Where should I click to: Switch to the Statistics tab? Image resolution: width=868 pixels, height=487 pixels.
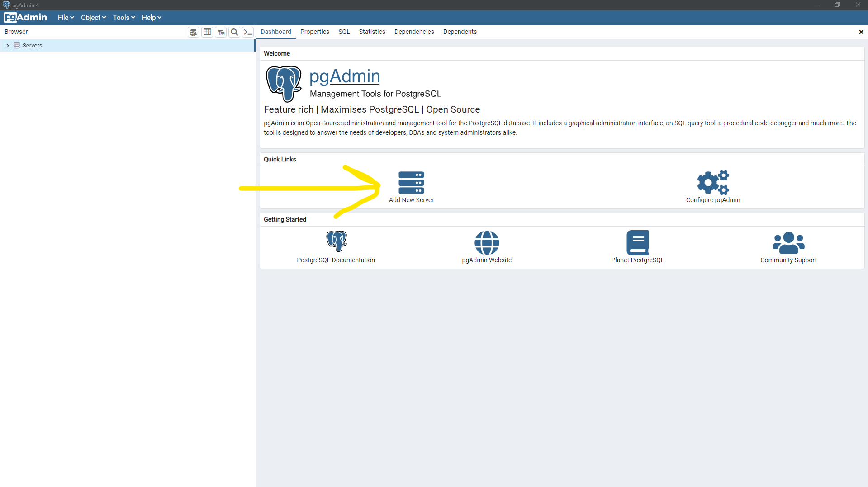click(x=372, y=32)
